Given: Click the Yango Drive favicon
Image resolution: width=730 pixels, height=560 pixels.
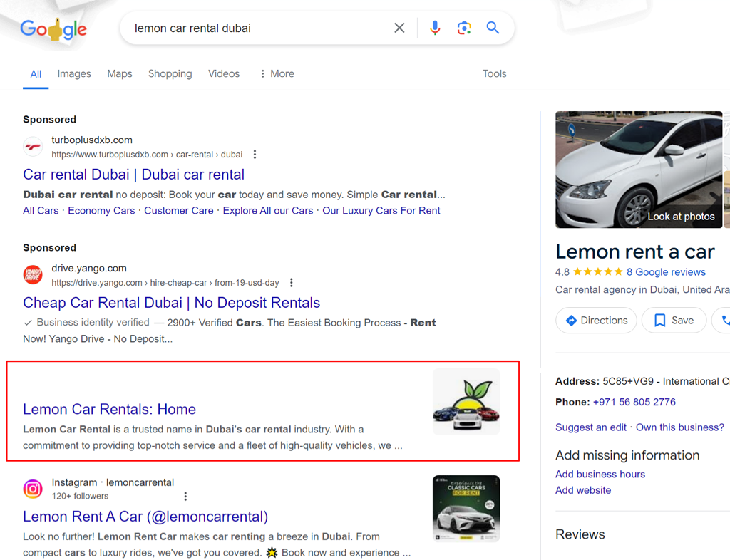Looking at the screenshot, I should [x=33, y=275].
